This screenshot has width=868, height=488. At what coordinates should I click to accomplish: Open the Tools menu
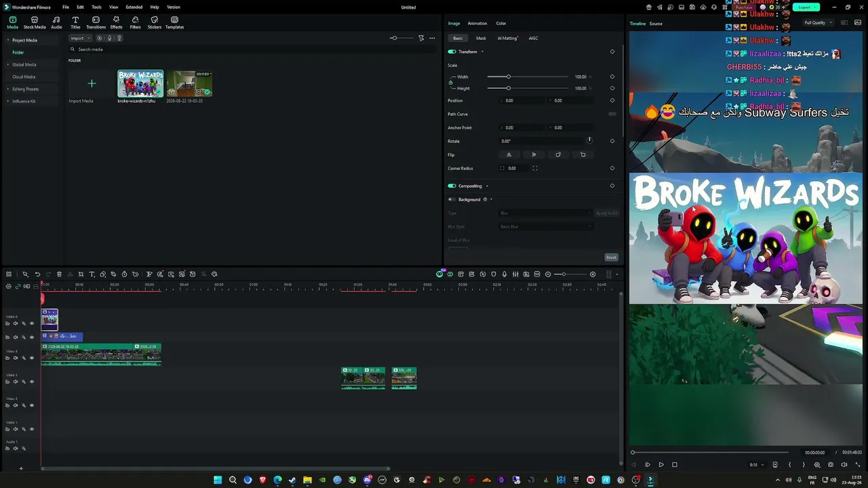click(96, 7)
